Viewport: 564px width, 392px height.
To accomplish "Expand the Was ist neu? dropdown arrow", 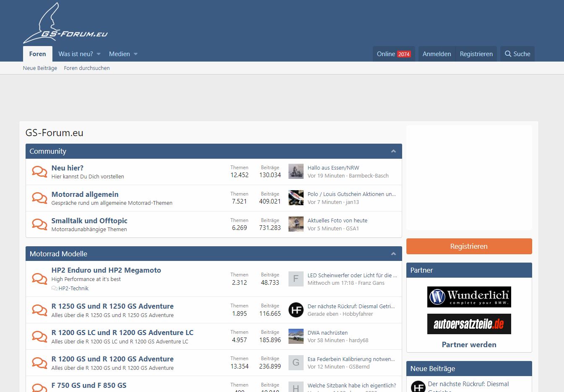I will point(99,54).
